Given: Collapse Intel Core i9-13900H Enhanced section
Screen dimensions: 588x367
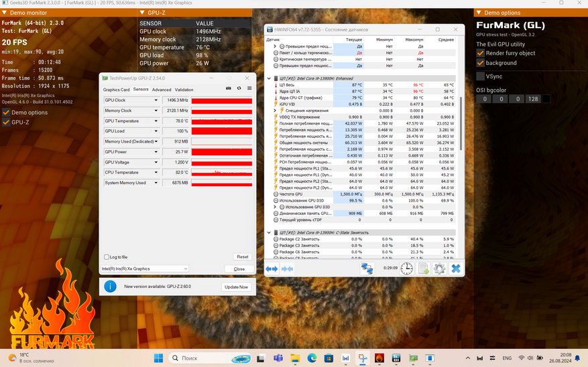Looking at the screenshot, I should point(269,78).
